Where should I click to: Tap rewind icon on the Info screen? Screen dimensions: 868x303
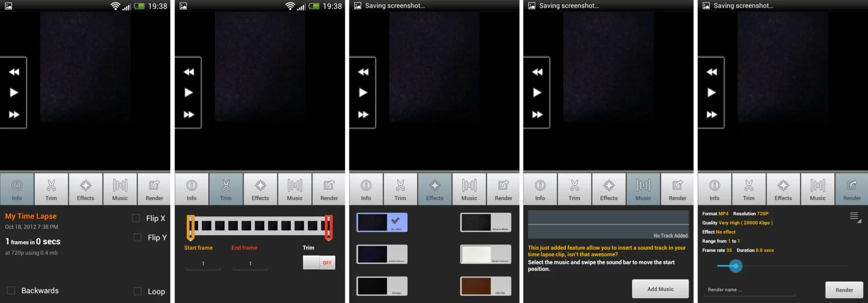(x=14, y=72)
